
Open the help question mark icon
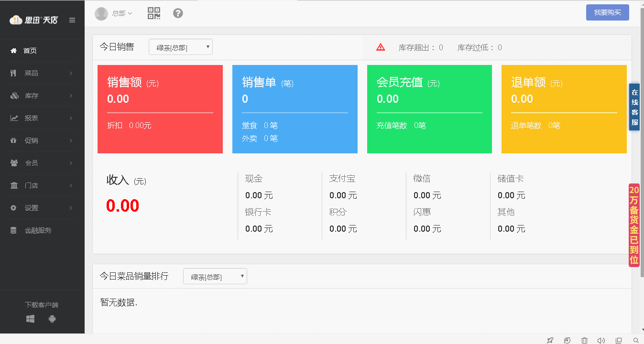point(178,13)
